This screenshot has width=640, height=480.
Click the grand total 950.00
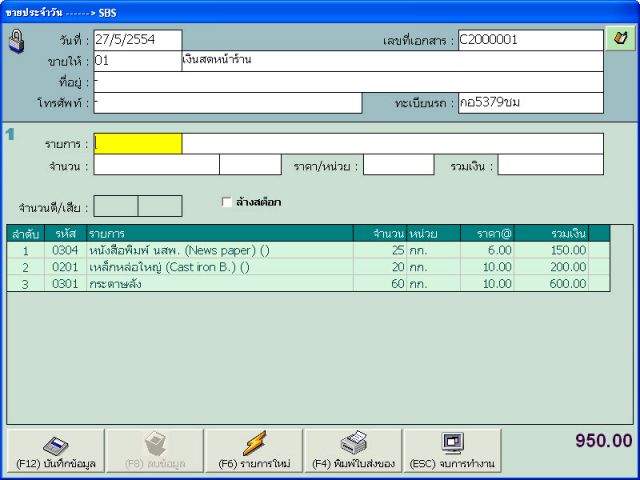click(x=604, y=440)
